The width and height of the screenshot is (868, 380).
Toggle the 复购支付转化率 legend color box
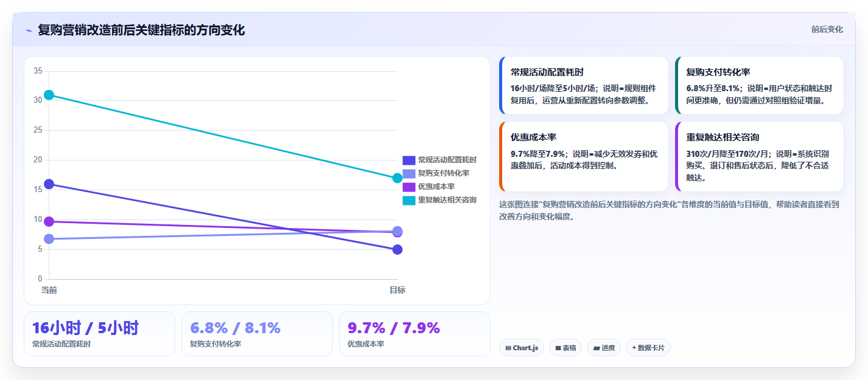tap(409, 173)
